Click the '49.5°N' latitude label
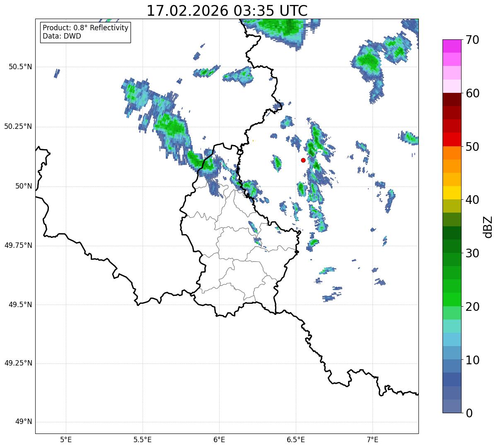 click(20, 305)
